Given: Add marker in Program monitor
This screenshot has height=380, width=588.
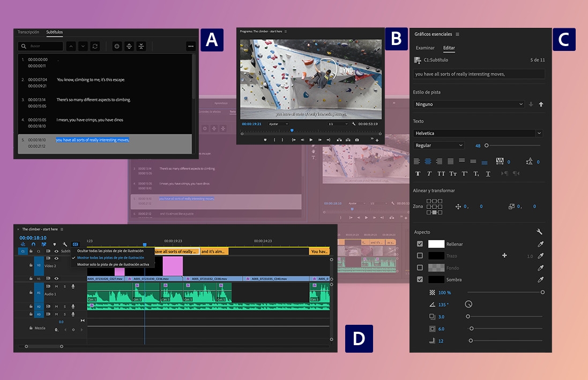Looking at the screenshot, I should pyautogui.click(x=265, y=139).
